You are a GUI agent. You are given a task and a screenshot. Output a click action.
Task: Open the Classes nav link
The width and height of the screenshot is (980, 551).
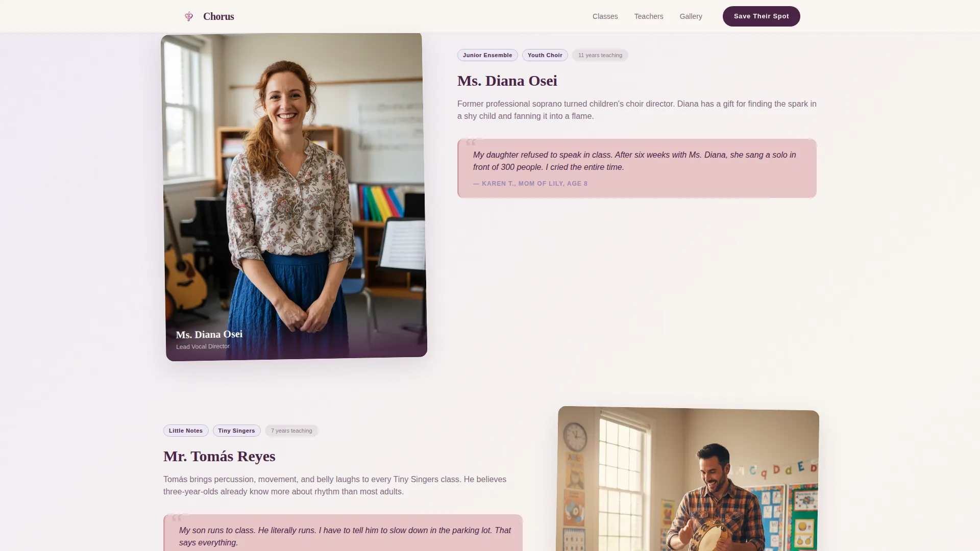(x=605, y=16)
